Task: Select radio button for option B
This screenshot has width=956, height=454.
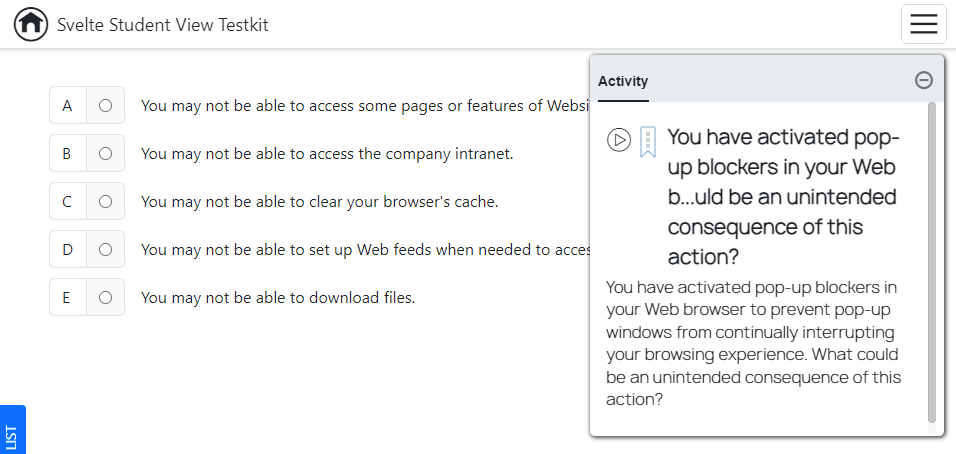Action: click(105, 153)
